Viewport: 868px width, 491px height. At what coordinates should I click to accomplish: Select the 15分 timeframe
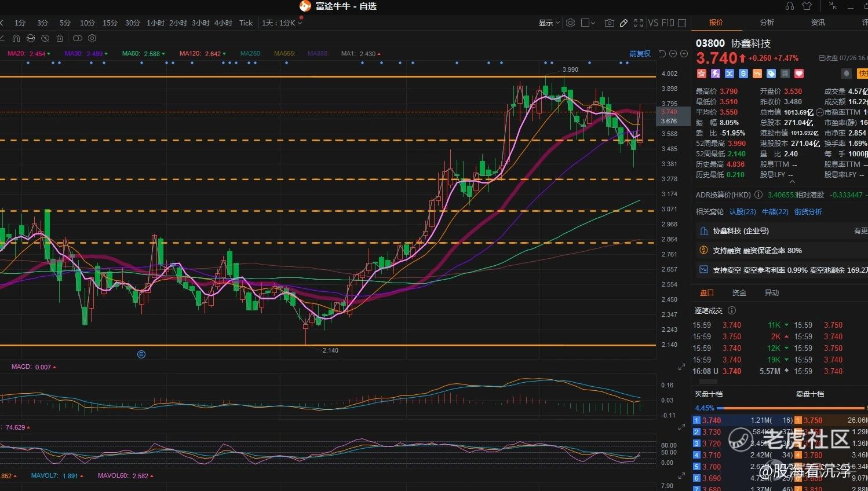click(110, 23)
